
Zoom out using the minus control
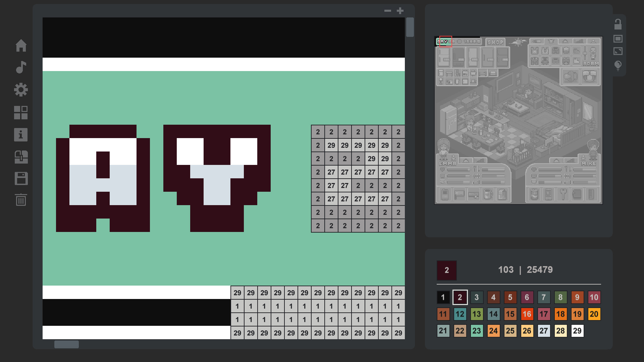pyautogui.click(x=388, y=11)
